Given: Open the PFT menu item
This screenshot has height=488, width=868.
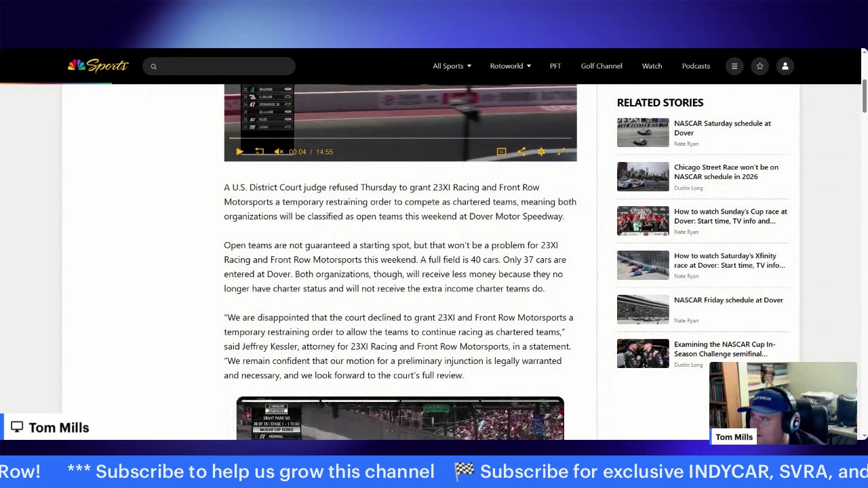Looking at the screenshot, I should click(555, 66).
